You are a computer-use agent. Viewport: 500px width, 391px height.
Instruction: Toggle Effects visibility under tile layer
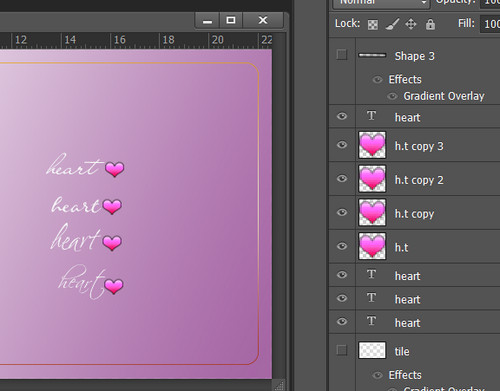point(377,375)
